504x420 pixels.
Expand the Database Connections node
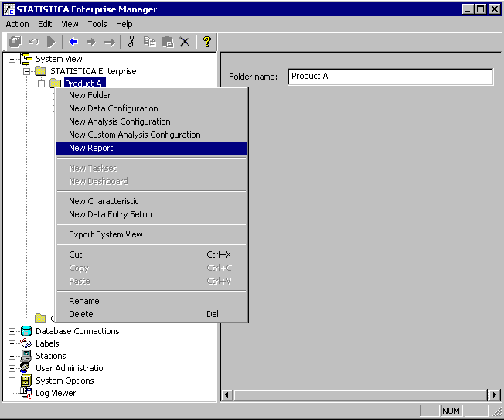tap(12, 331)
